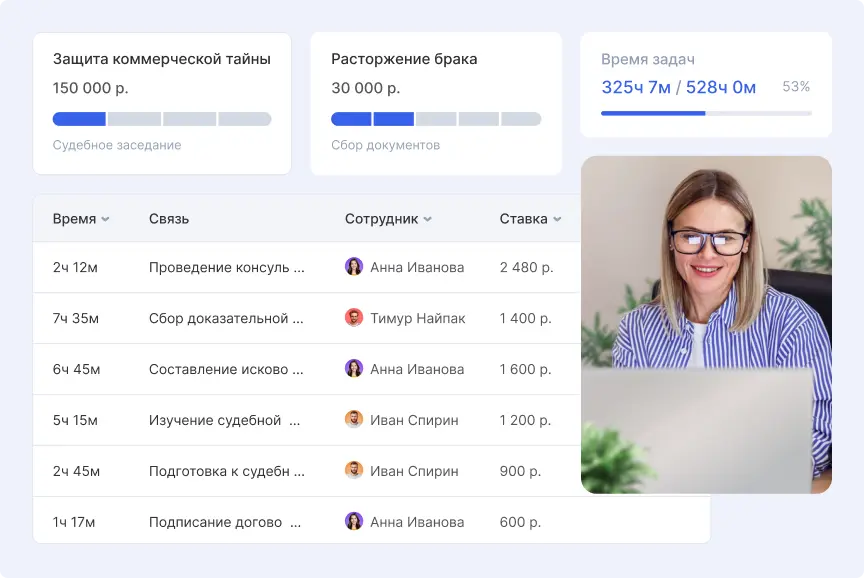This screenshot has height=578, width=864.
Task: Click Время задач progress bar
Action: coord(706,113)
